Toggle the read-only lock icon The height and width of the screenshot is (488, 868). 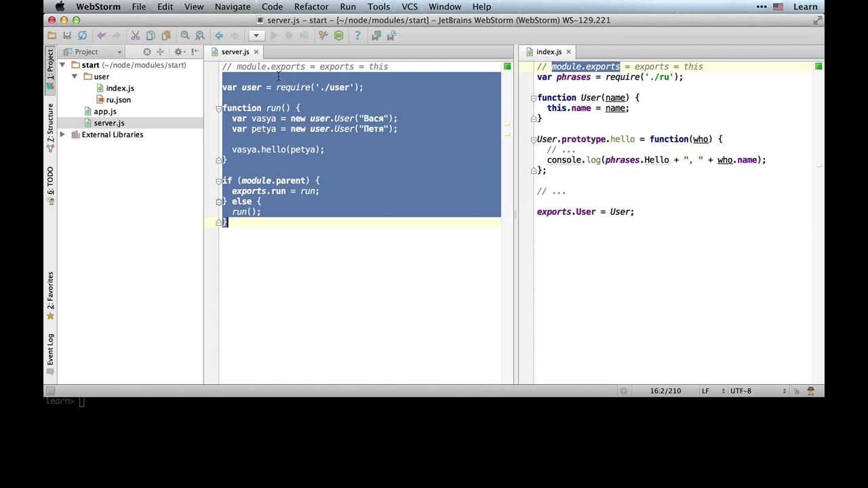(x=797, y=391)
